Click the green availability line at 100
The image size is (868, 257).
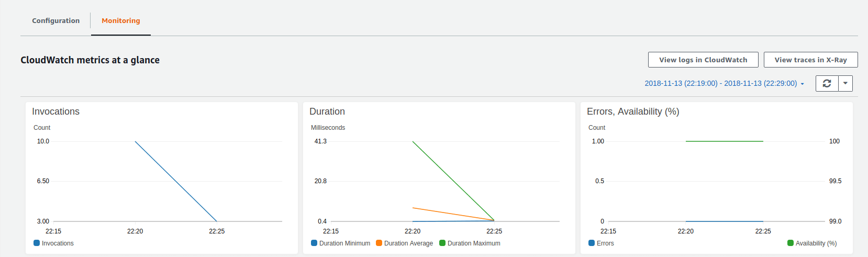(724, 141)
